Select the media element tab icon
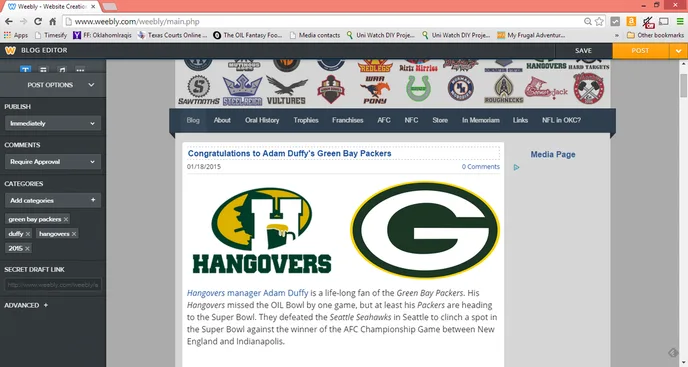The width and height of the screenshot is (688, 367). 62,70
